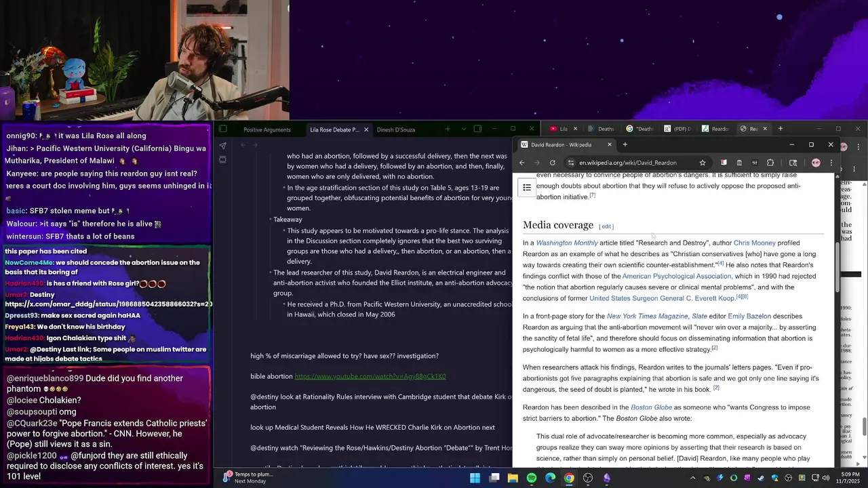
Task: Reload the David Reardon Wikipedia page
Action: tap(553, 163)
